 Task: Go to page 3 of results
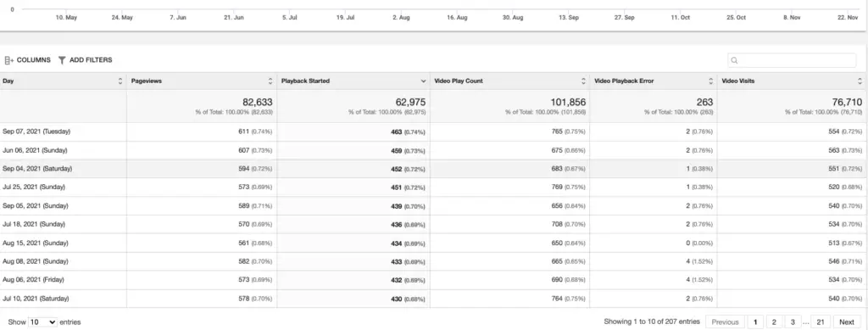(793, 322)
